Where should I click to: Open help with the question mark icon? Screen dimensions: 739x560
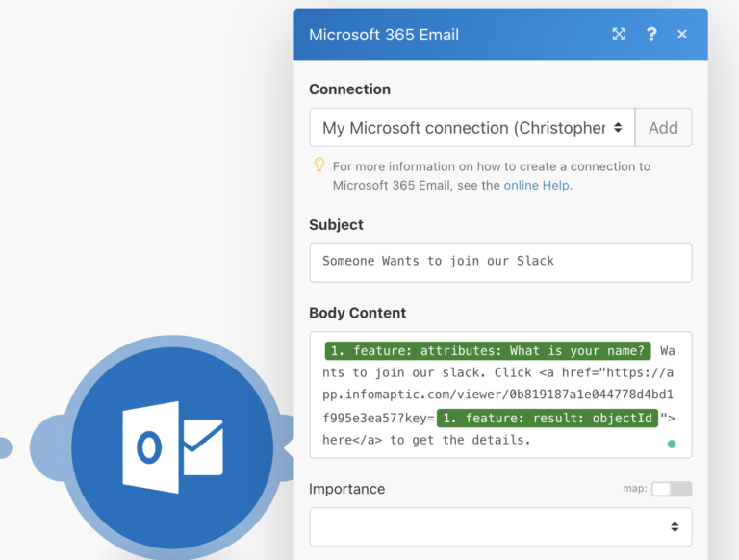(x=651, y=34)
